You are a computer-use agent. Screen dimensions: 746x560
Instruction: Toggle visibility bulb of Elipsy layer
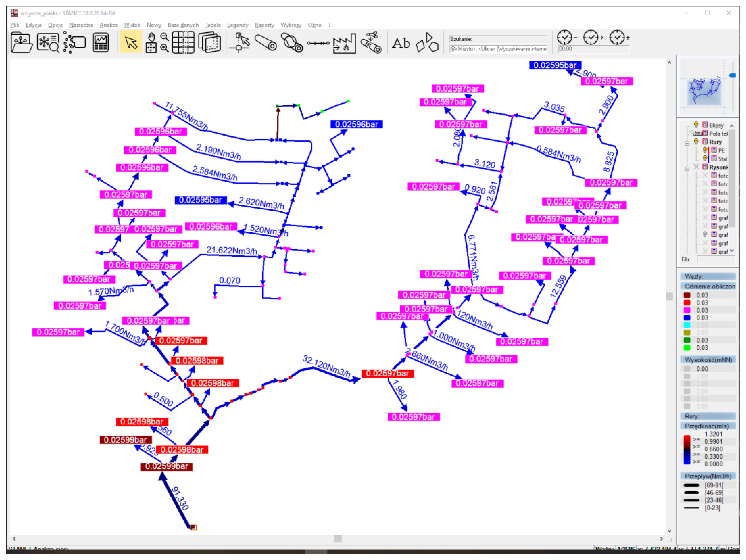696,125
